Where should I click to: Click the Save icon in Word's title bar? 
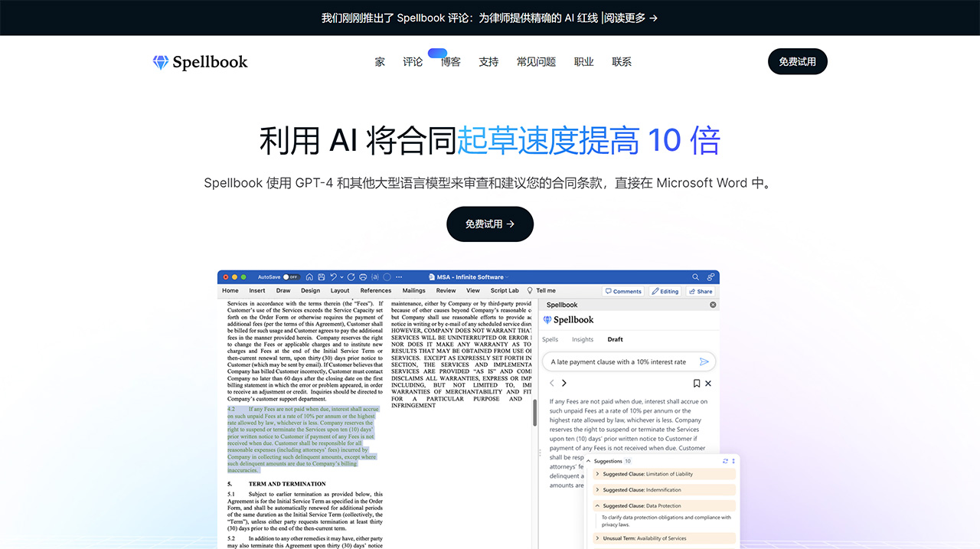[x=321, y=276]
